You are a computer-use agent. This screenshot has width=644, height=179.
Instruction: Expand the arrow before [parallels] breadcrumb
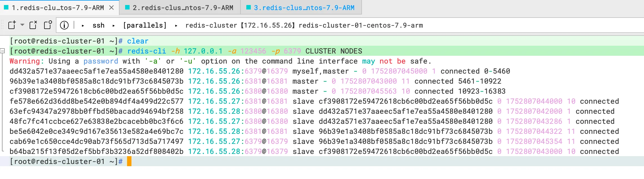point(114,25)
